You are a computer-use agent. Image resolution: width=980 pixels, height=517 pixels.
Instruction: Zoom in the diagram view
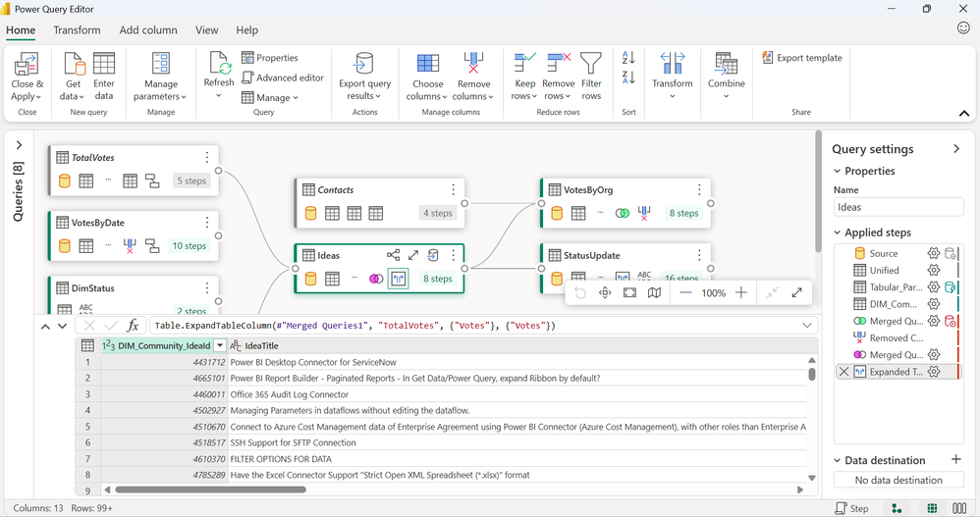click(x=741, y=293)
